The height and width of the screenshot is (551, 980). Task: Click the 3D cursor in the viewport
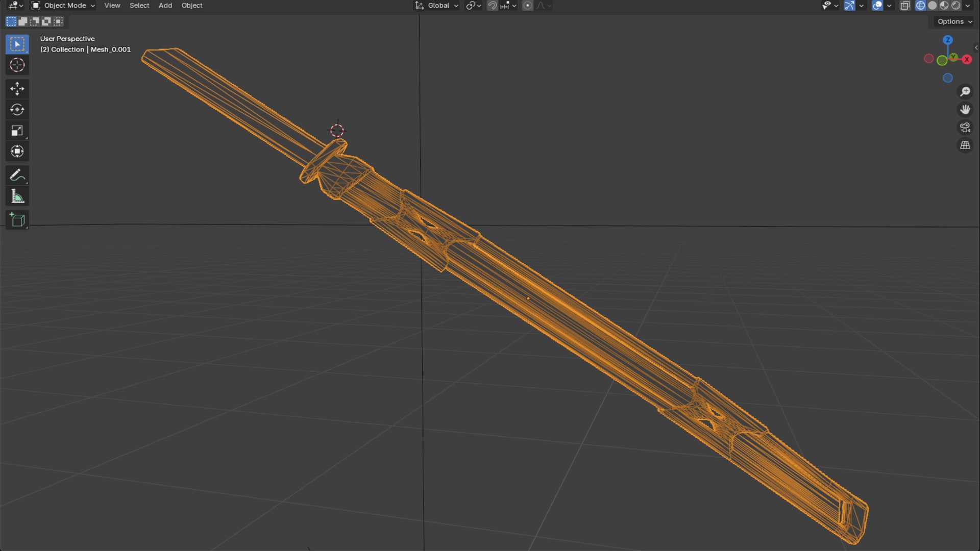tap(337, 131)
